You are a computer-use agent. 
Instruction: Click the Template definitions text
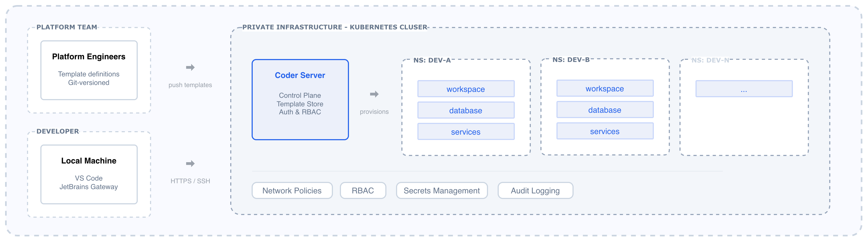coord(89,74)
